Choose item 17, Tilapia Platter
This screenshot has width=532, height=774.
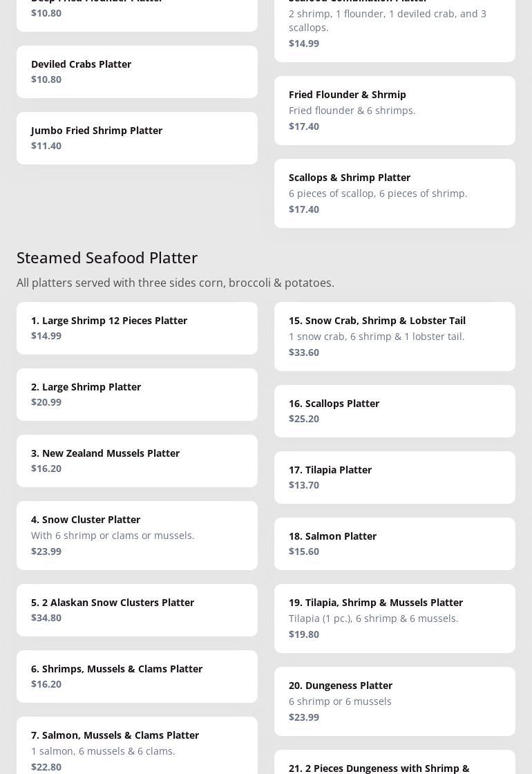[x=395, y=478]
